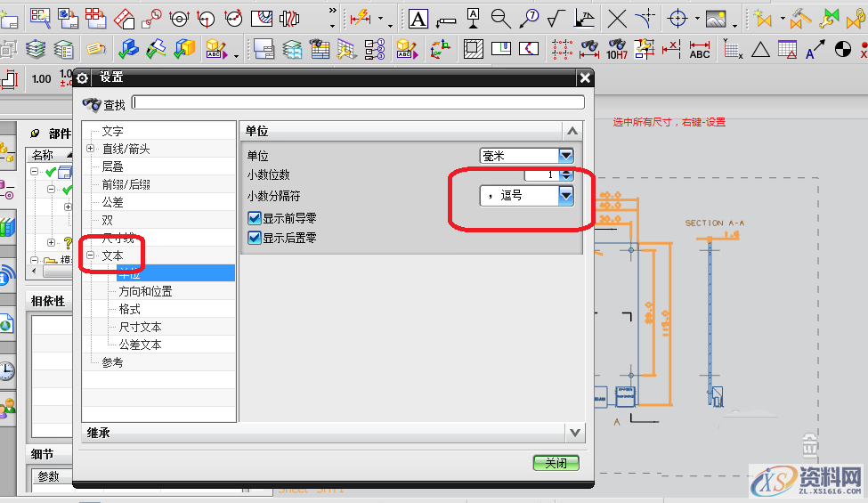Select the Intersection Symbol X icon
Image resolution: width=868 pixels, height=503 pixels.
pos(616,18)
